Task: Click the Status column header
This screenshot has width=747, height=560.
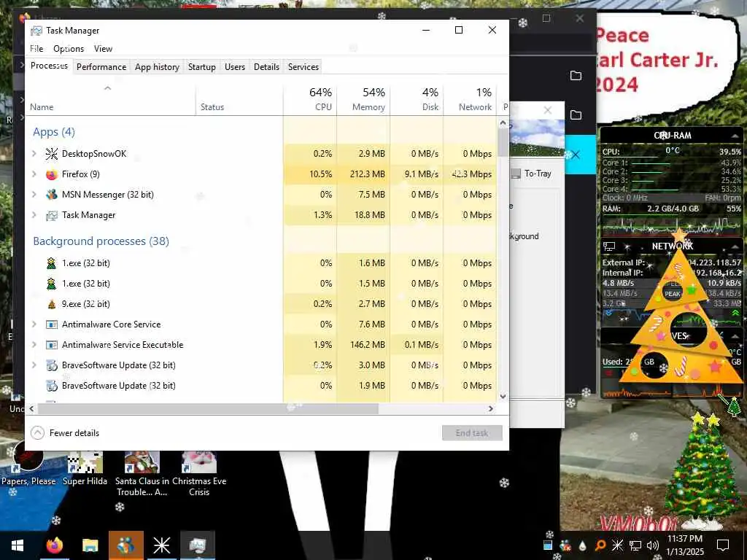Action: click(x=239, y=99)
